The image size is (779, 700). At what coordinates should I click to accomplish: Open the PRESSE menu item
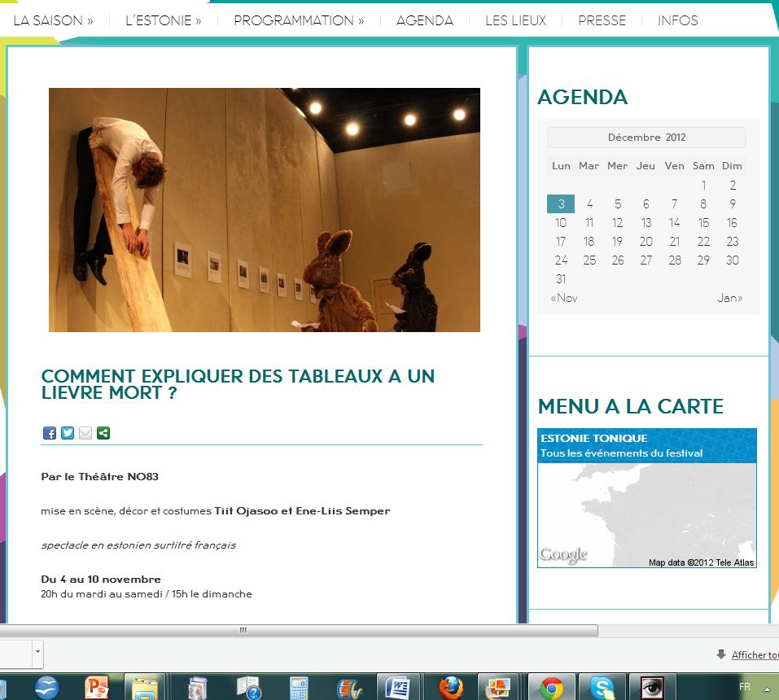click(x=602, y=20)
